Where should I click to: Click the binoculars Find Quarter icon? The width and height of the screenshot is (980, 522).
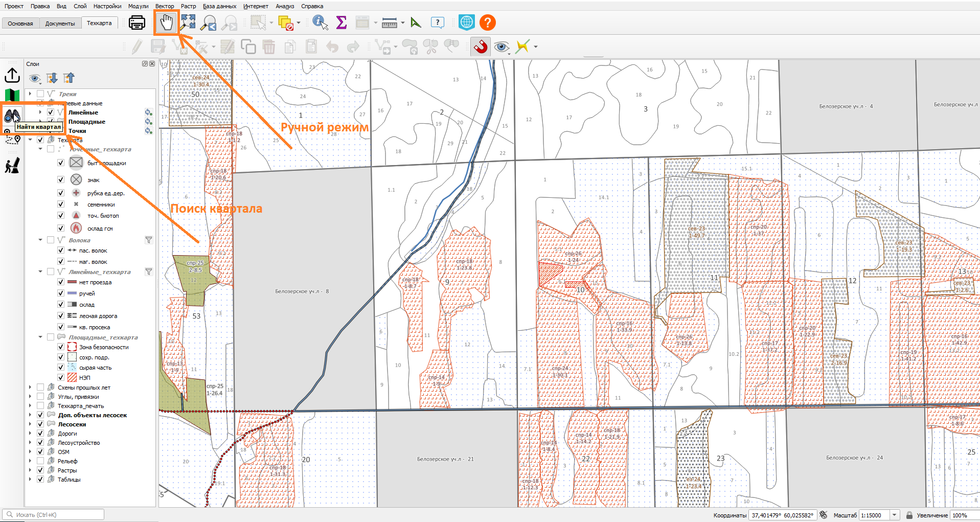tap(11, 116)
